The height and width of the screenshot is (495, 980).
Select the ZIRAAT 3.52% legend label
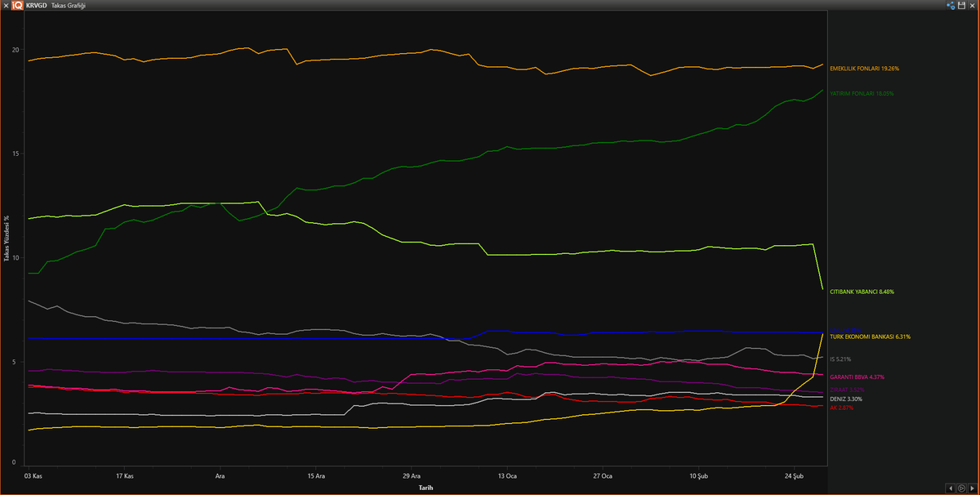pos(847,390)
